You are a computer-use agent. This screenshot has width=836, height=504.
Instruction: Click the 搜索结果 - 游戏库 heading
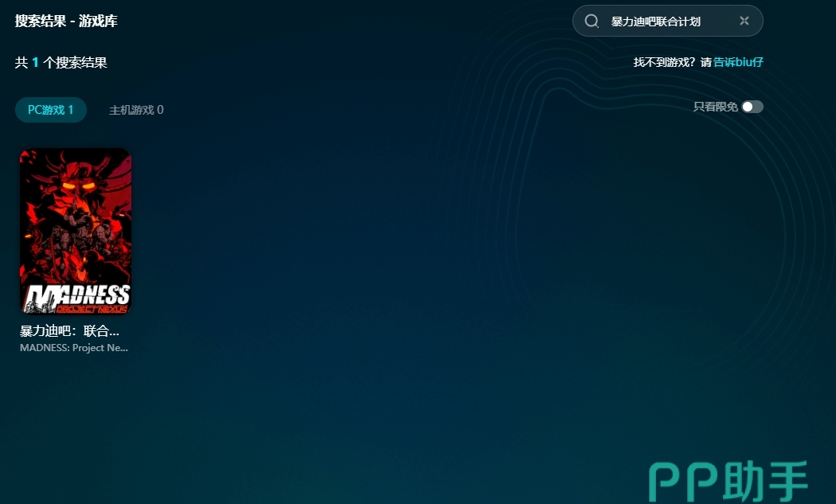click(66, 21)
